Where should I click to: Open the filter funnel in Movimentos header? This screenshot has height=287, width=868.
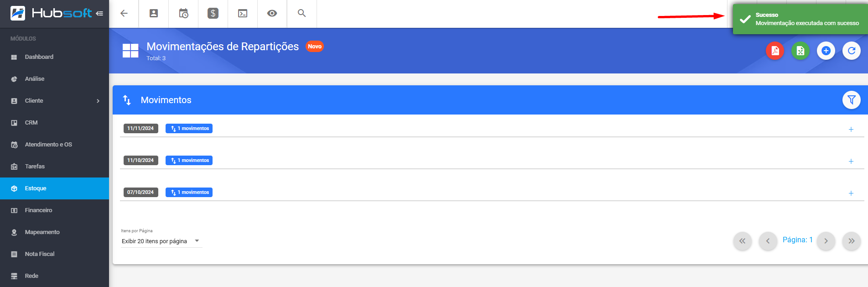click(x=852, y=100)
